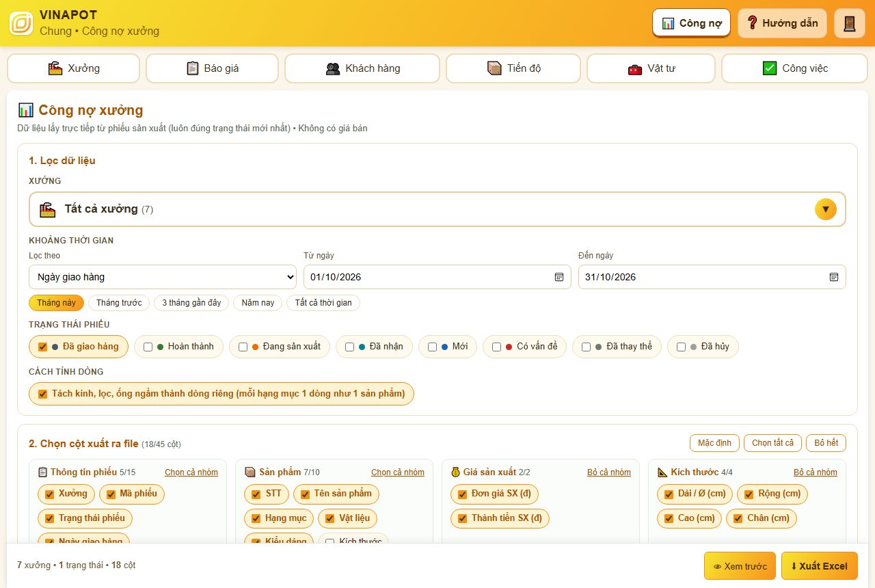Open the Xưởng tab
Viewport: 875px width, 588px height.
click(x=74, y=68)
